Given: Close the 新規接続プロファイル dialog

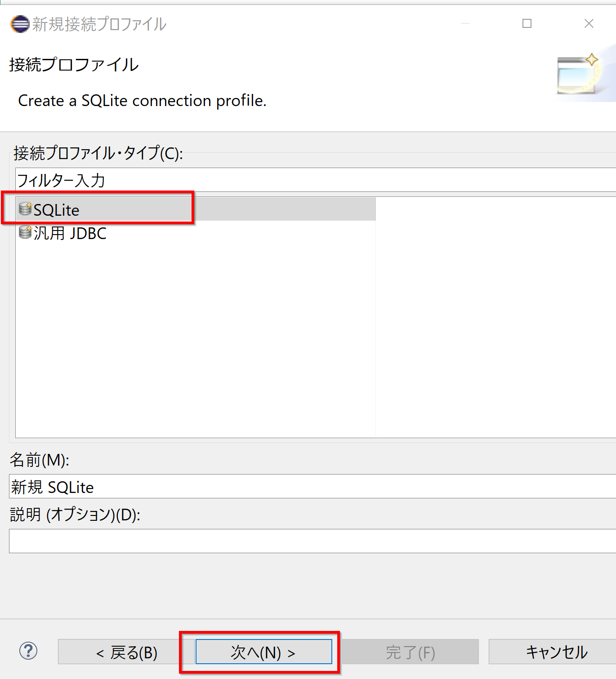Looking at the screenshot, I should pyautogui.click(x=589, y=23).
